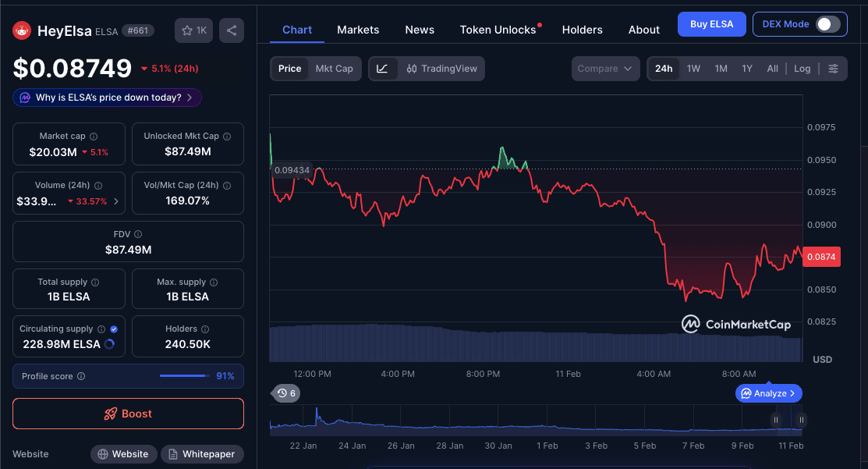Open the chart settings sliders icon
868x469 pixels.
click(834, 69)
